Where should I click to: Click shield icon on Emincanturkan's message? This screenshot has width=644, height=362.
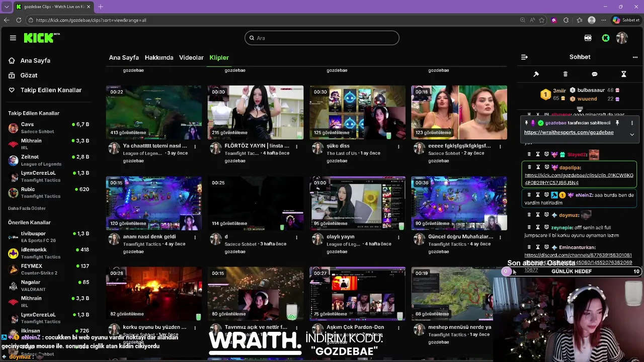pos(546,247)
